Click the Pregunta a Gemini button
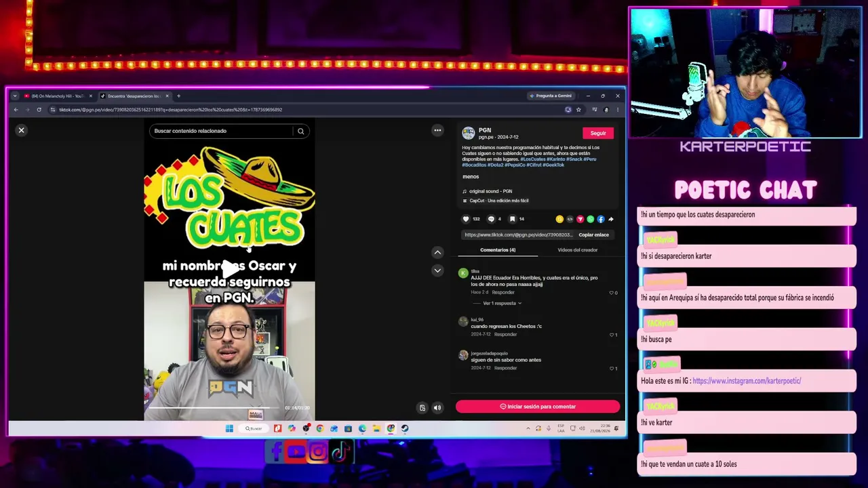Viewport: 868px width, 488px height. (x=551, y=96)
